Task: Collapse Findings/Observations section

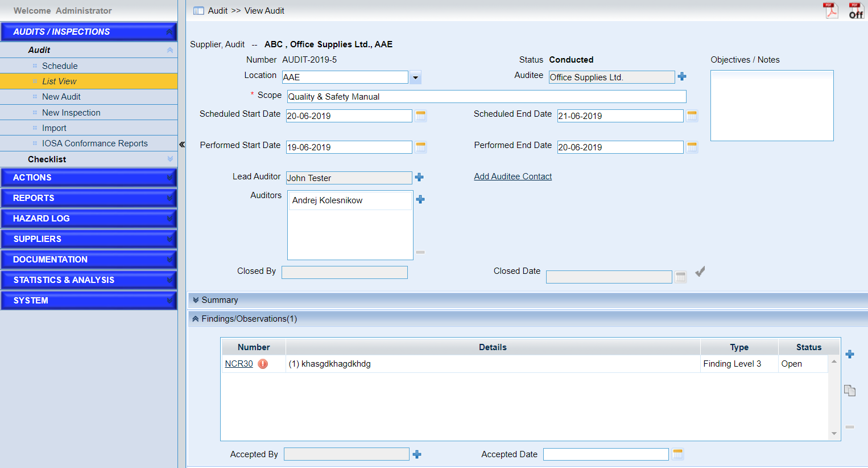Action: [x=196, y=319]
